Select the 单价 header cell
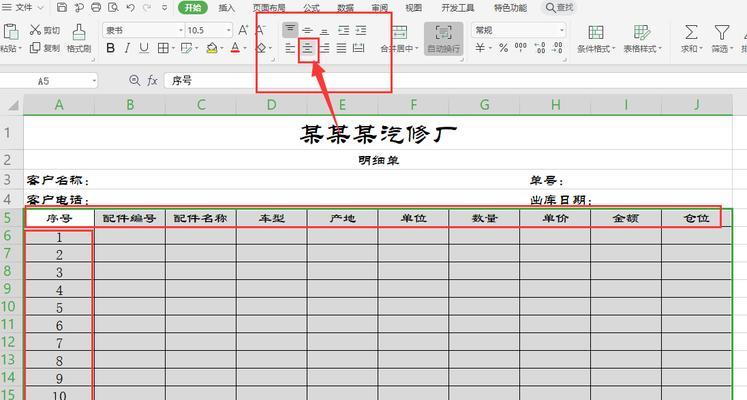The image size is (747, 400). [x=555, y=218]
